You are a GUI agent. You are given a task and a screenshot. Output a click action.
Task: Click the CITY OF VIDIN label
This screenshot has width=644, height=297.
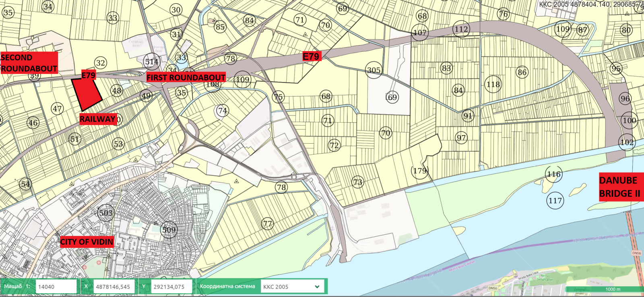87,242
